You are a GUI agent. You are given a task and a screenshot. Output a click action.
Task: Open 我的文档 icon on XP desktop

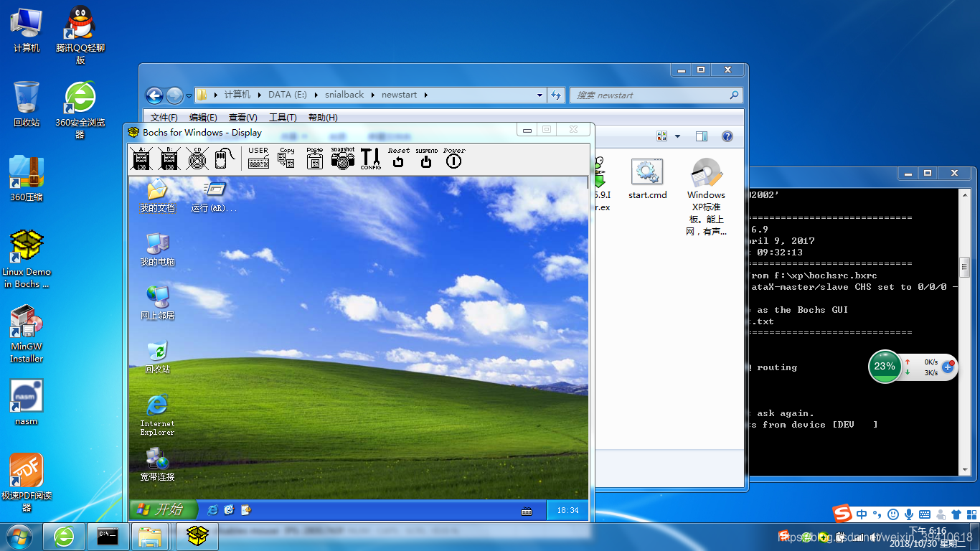[157, 195]
